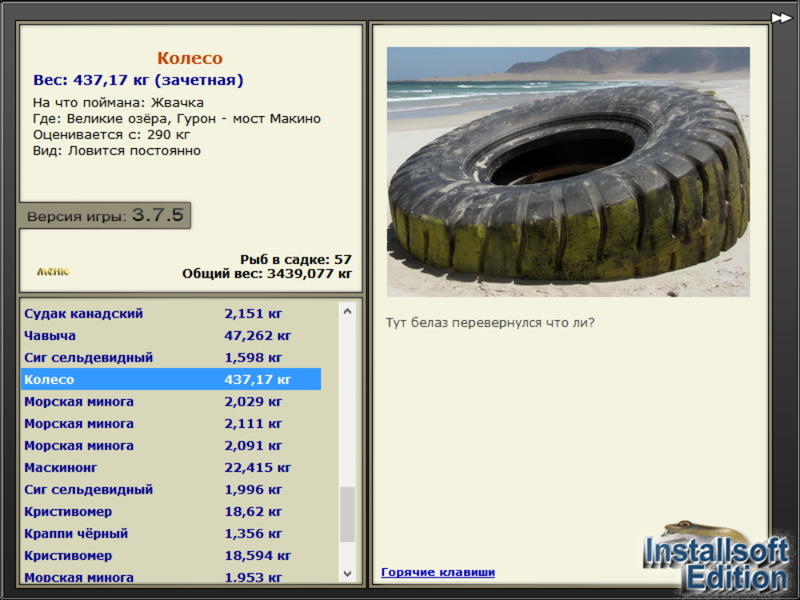Viewport: 800px width, 600px height.
Task: Select the highlighted Колесо 437,17 кг row
Action: [171, 379]
